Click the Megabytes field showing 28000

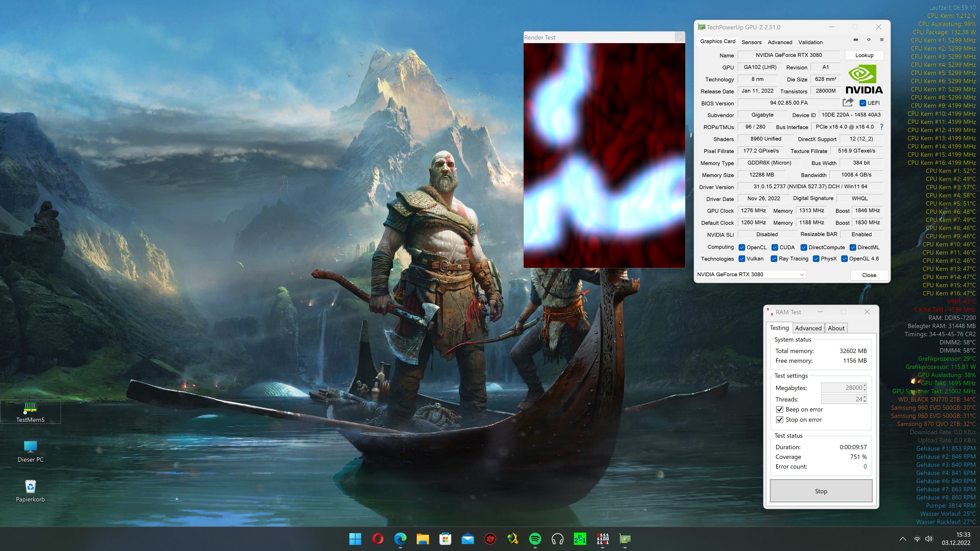pyautogui.click(x=841, y=387)
